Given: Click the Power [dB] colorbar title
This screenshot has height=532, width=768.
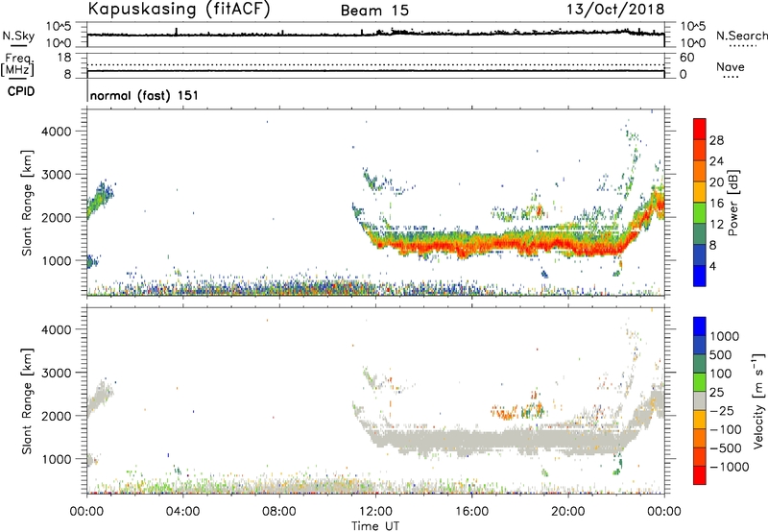Looking at the screenshot, I should point(732,203).
